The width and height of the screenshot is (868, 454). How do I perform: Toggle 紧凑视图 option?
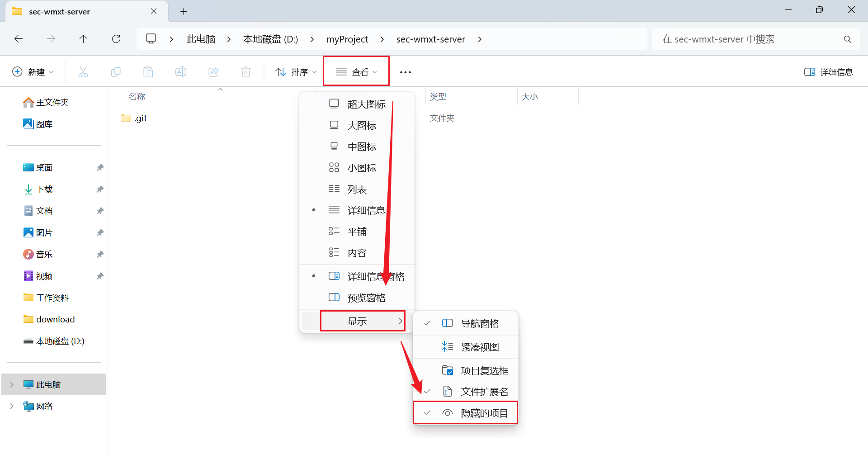click(x=466, y=347)
